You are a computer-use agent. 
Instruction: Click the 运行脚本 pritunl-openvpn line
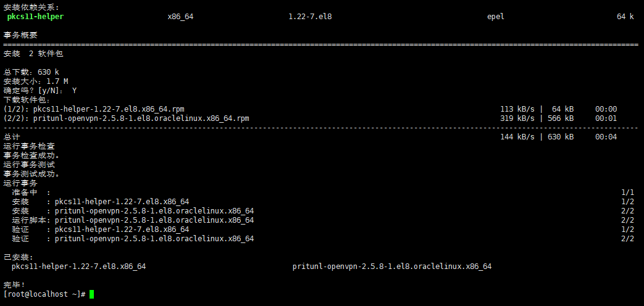pos(133,220)
